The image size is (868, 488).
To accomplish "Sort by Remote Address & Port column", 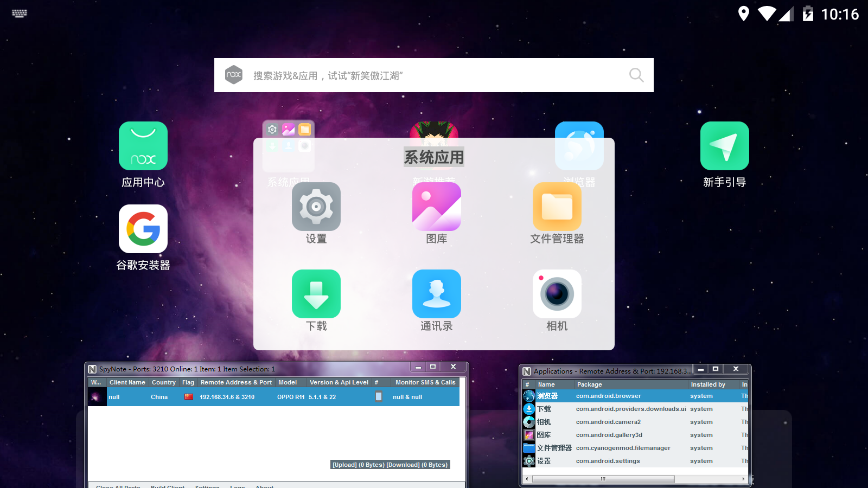I will [237, 382].
